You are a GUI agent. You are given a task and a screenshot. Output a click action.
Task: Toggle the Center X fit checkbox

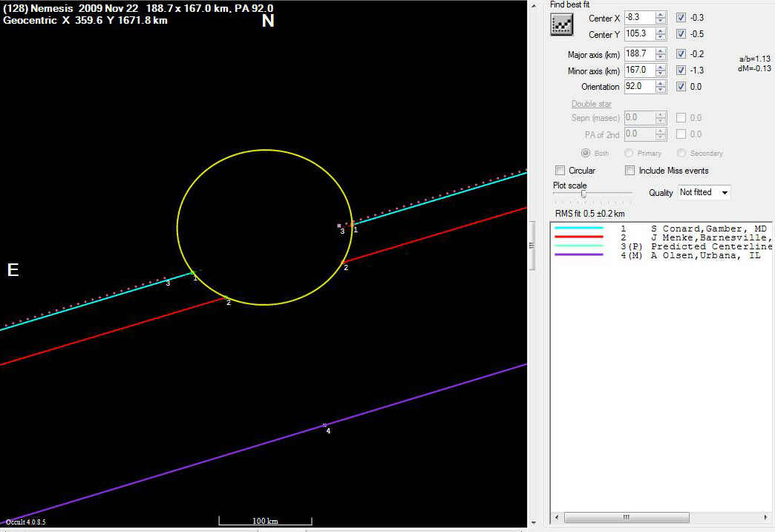pos(681,18)
